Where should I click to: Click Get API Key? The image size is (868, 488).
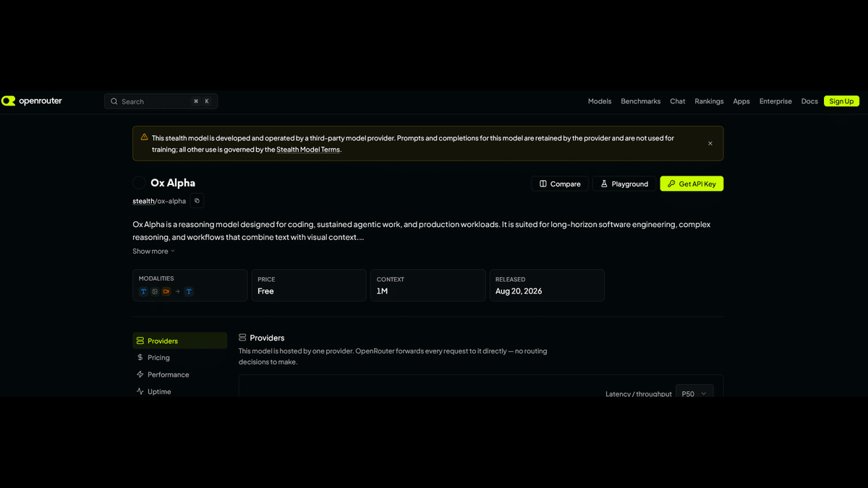click(x=692, y=184)
